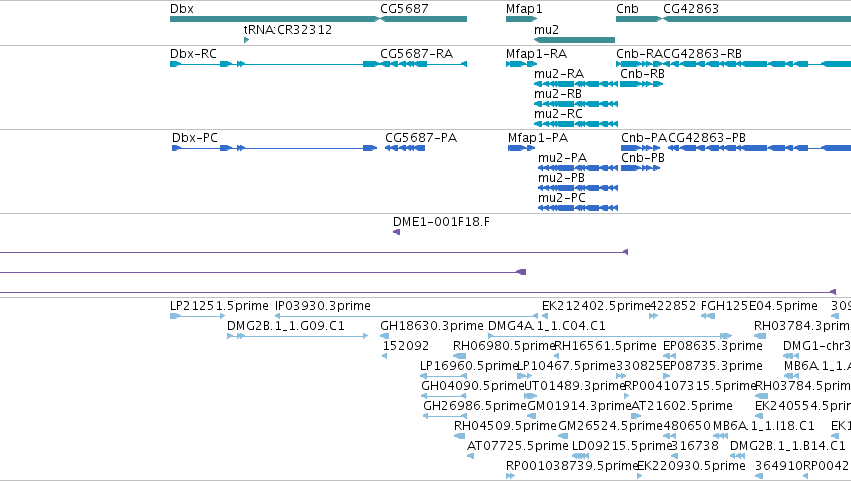
Task: Select the mu2-PA protein label
Action: 562,158
